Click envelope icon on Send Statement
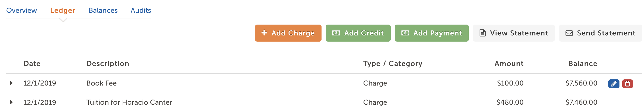Viewport: 644px width, 112px height. coord(569,33)
